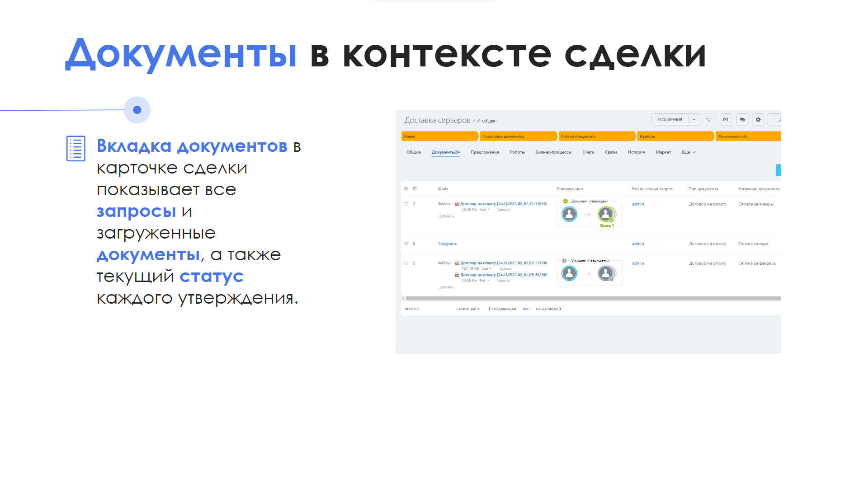
Task: Click the approver avatar with green checkmark
Action: coord(606,214)
